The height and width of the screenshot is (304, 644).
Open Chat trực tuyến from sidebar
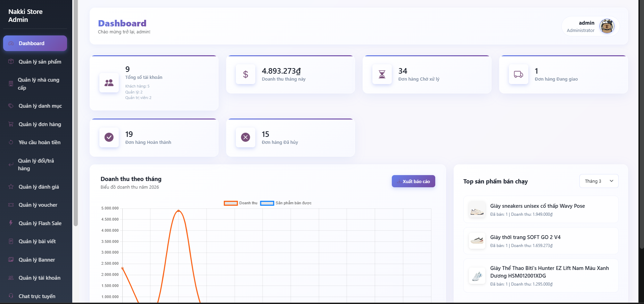click(x=37, y=296)
